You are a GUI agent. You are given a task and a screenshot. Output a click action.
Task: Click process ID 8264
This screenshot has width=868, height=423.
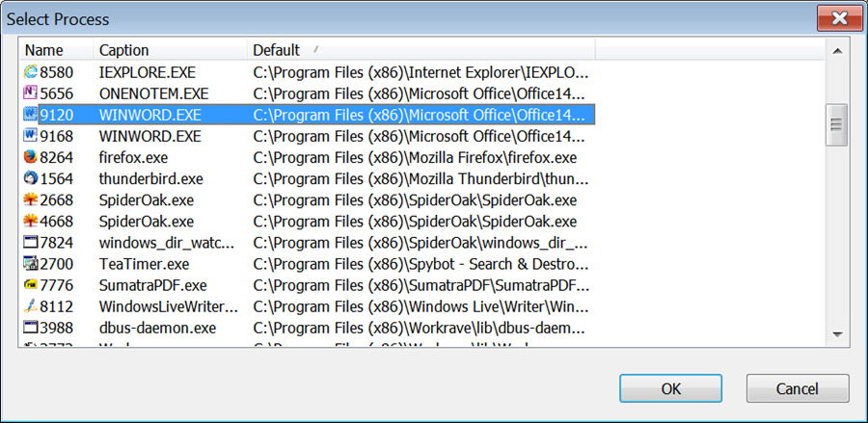point(57,158)
